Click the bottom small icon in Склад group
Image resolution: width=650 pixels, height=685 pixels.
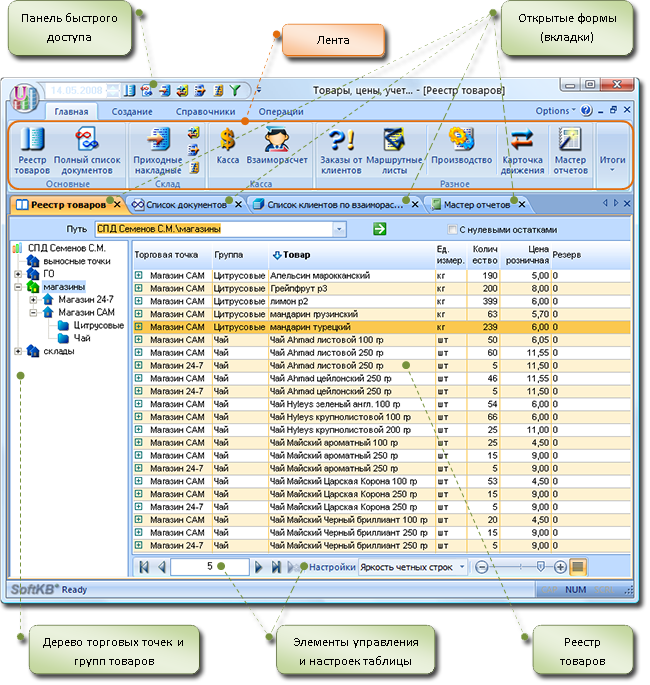pyautogui.click(x=194, y=168)
